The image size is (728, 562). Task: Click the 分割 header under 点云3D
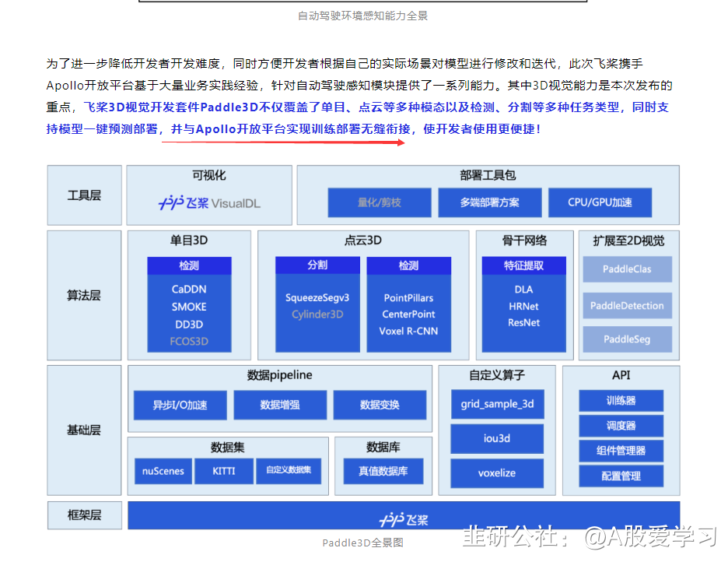click(x=317, y=265)
